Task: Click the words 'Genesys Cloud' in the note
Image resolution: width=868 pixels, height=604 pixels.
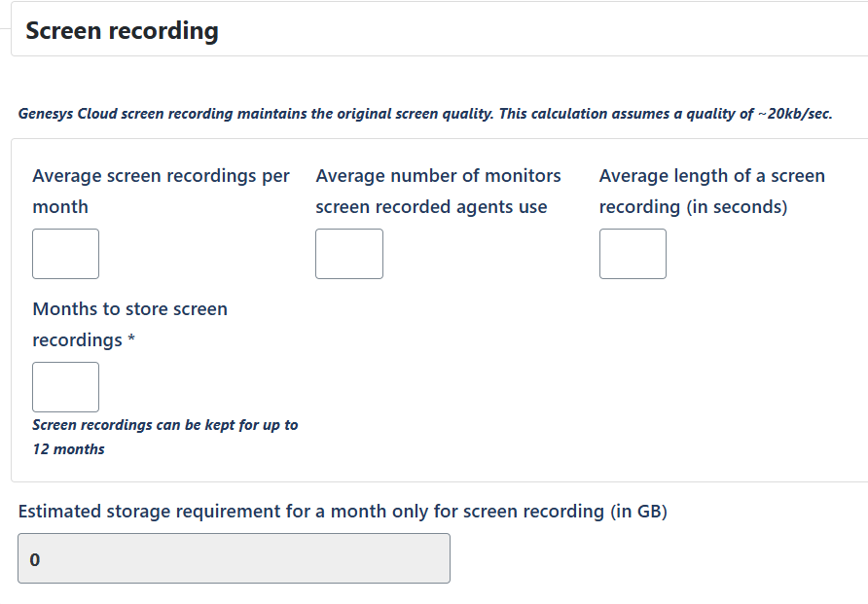Action: coord(61,114)
